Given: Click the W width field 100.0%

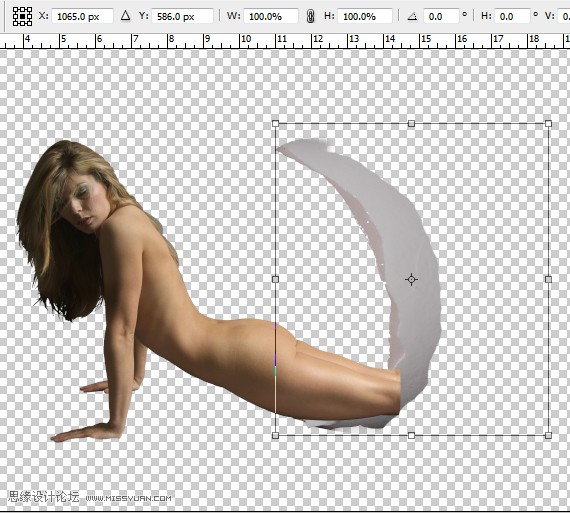Looking at the screenshot, I should pos(271,16).
